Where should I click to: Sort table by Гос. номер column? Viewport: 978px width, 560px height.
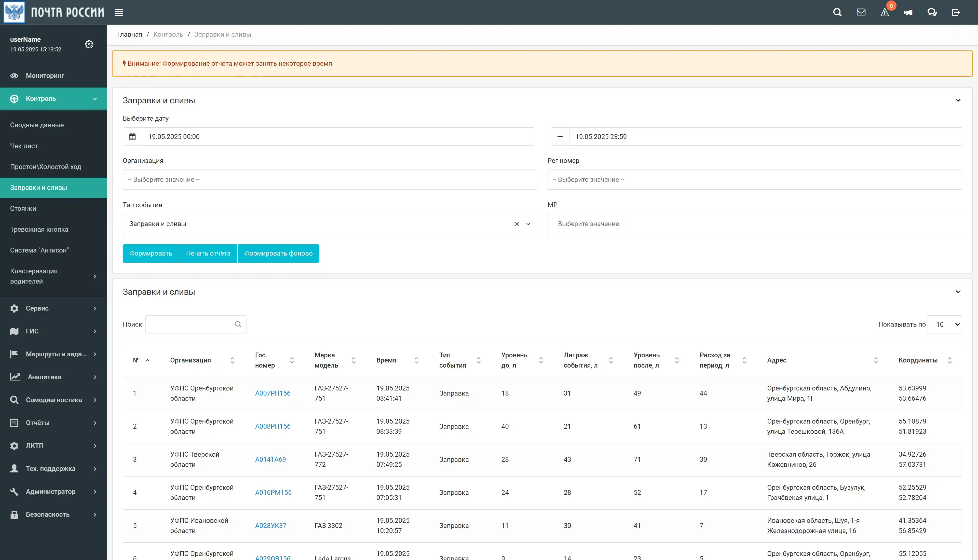coord(274,360)
